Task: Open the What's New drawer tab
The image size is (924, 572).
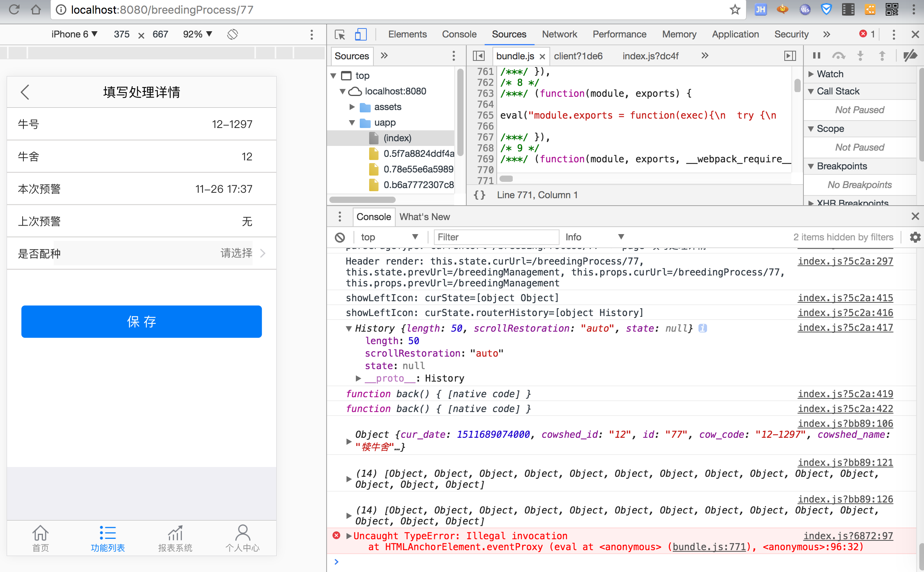Action: (x=425, y=217)
